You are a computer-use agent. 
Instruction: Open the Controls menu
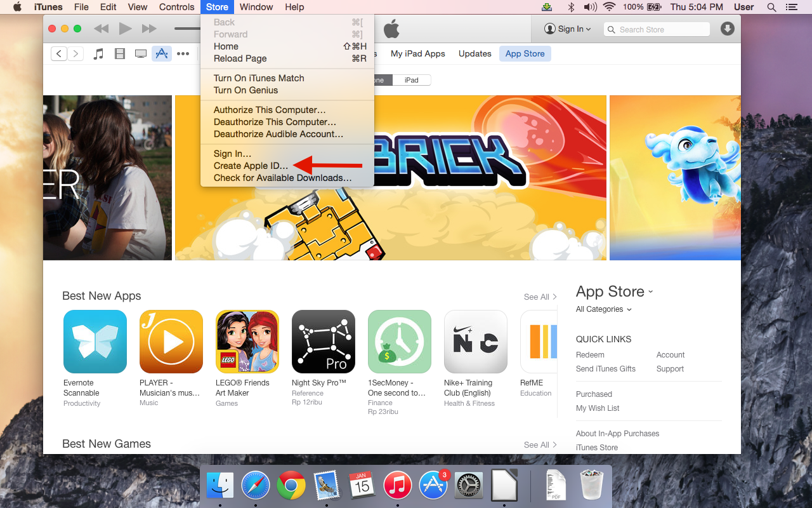(176, 7)
